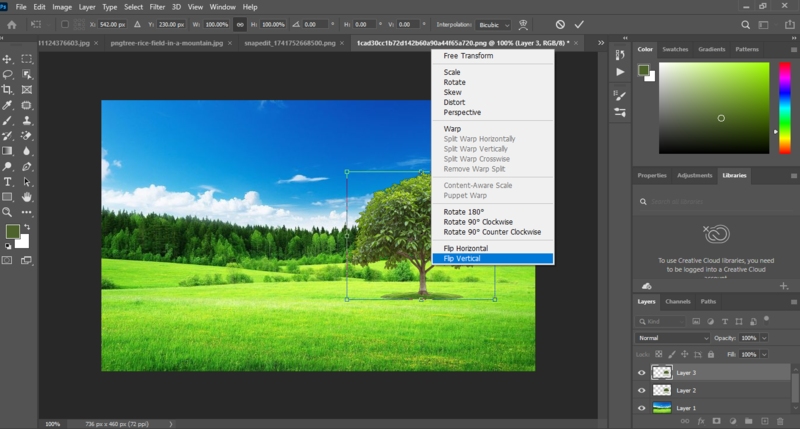Toggle visibility of Layer 2
The image size is (800, 429).
pos(642,390)
